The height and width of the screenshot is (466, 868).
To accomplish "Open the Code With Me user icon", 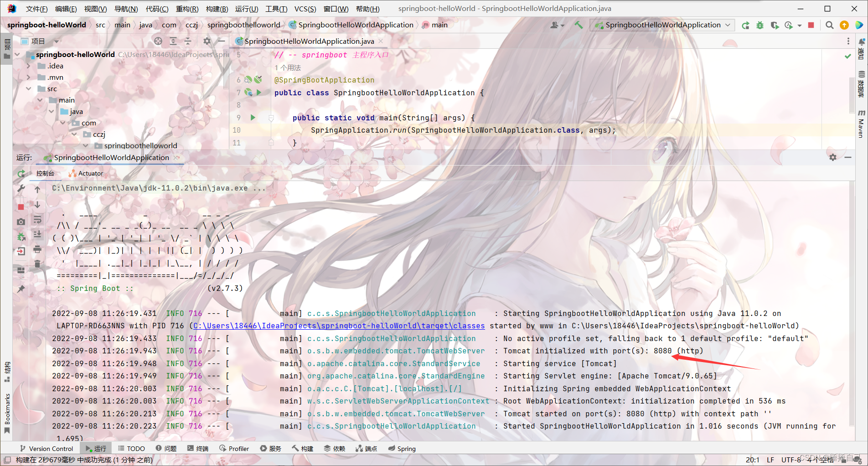I will click(x=557, y=26).
